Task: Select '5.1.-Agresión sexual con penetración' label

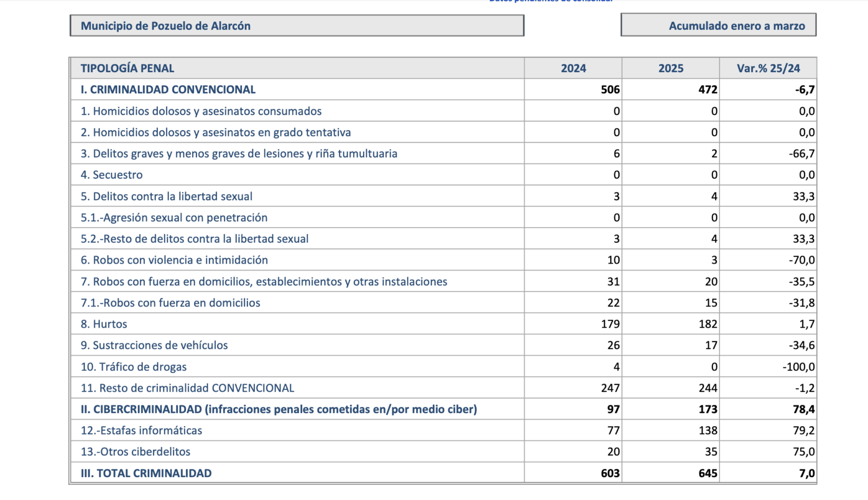Action: tap(174, 217)
